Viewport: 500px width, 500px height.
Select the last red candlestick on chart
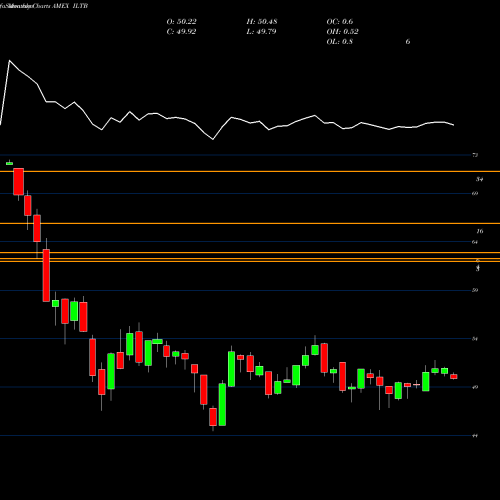[x=454, y=376]
